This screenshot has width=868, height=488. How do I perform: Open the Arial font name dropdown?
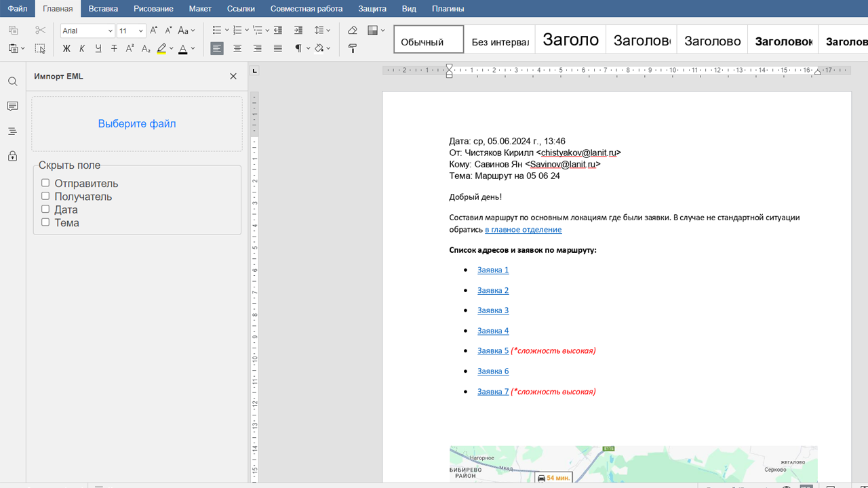110,31
